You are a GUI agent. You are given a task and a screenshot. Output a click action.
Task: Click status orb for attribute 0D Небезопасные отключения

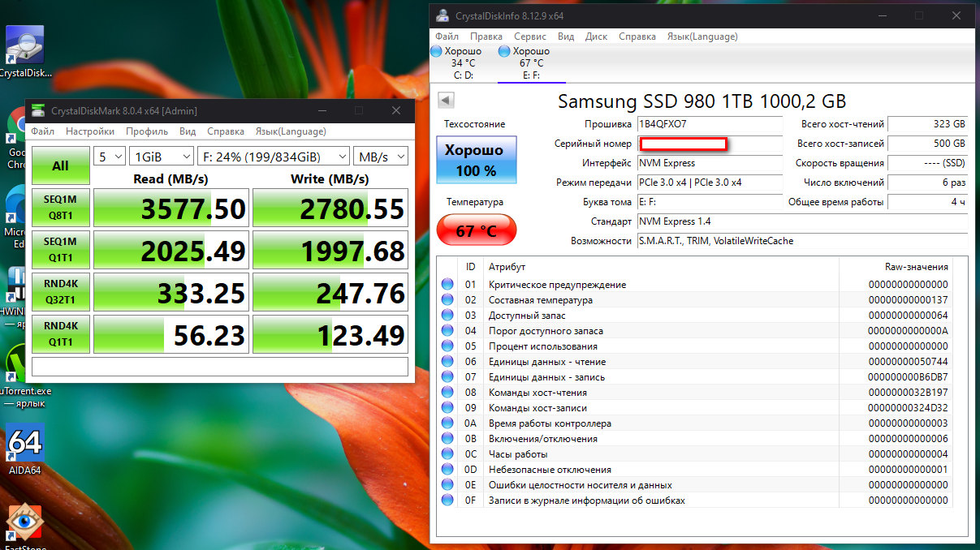click(x=447, y=470)
